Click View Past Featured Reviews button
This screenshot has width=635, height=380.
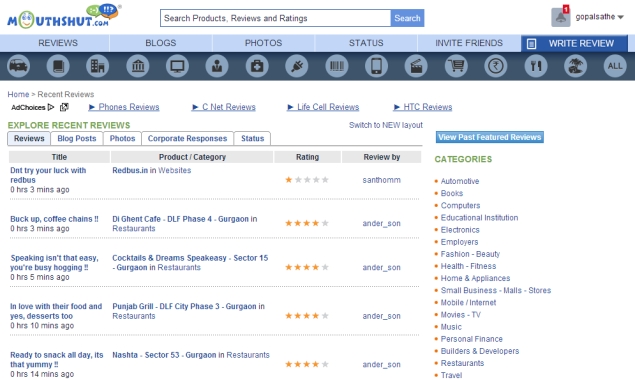coord(490,137)
